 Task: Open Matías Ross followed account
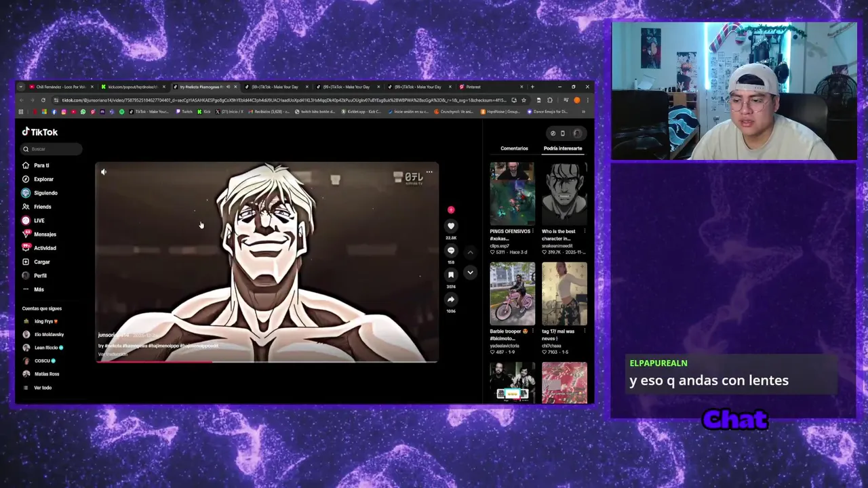tap(41, 374)
